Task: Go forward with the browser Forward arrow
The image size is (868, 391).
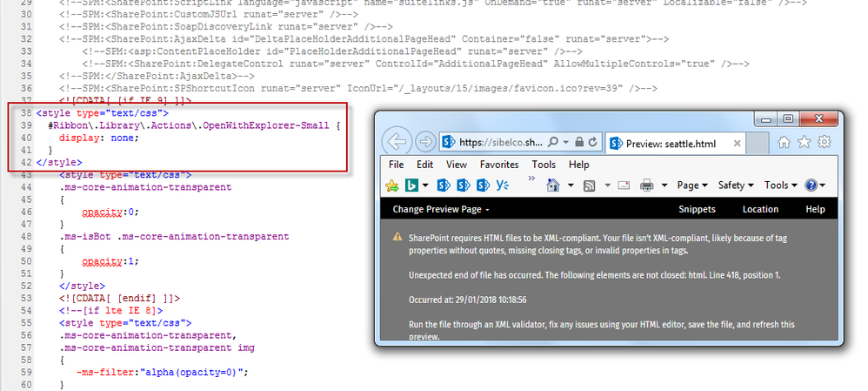Action: click(425, 142)
